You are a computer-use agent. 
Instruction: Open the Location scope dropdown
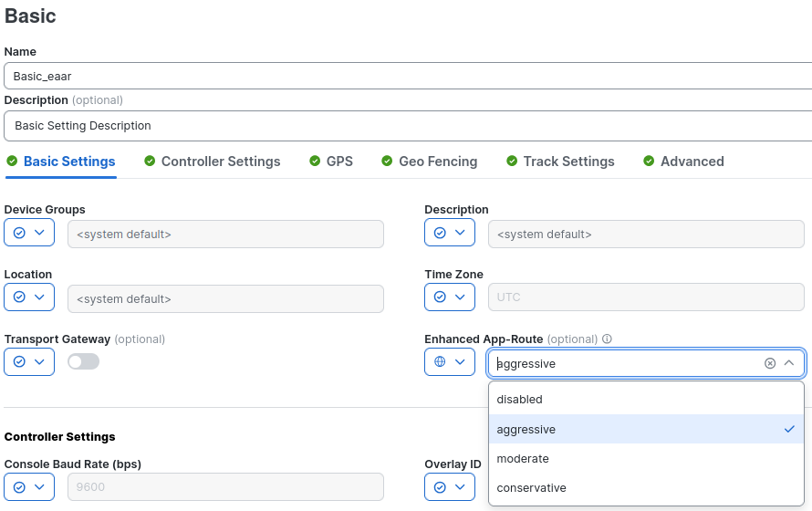39,297
